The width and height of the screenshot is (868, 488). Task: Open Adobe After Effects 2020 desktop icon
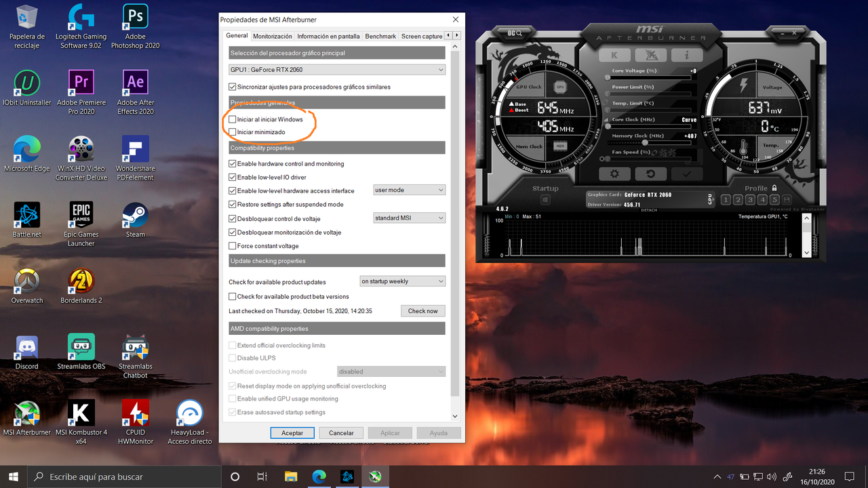[136, 93]
